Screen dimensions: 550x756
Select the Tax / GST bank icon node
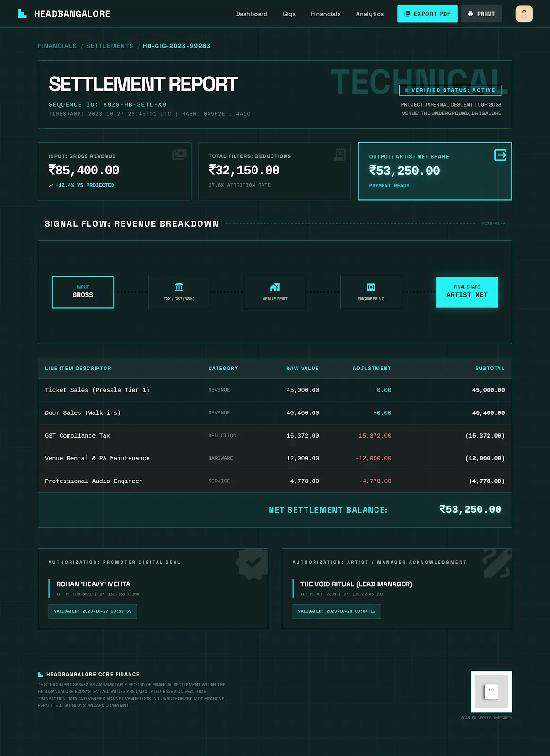(179, 287)
